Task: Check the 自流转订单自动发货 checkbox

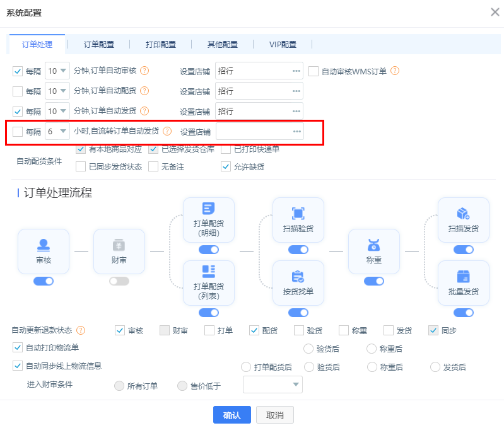Action: pyautogui.click(x=18, y=131)
